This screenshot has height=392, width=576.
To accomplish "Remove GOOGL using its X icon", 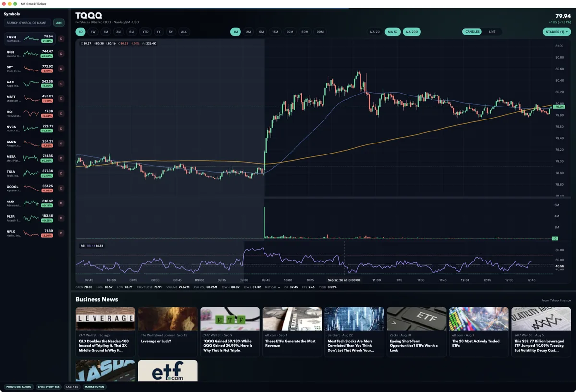I will [61, 188].
